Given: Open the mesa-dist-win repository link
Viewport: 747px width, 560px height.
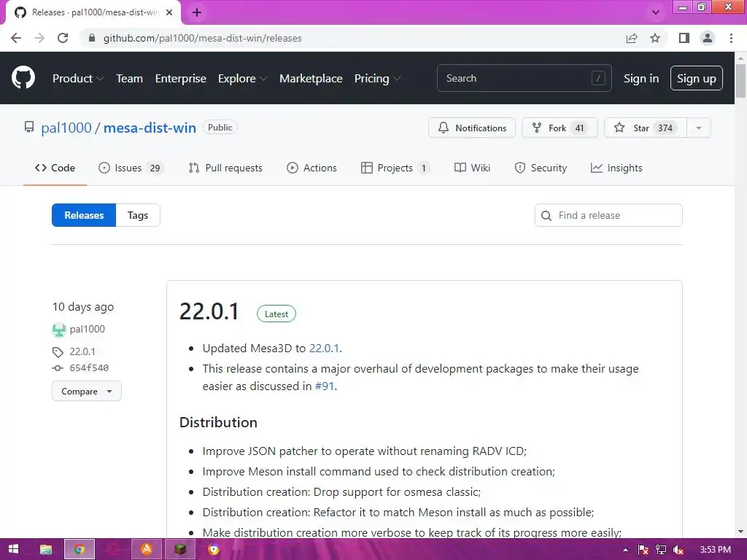Looking at the screenshot, I should [x=150, y=128].
